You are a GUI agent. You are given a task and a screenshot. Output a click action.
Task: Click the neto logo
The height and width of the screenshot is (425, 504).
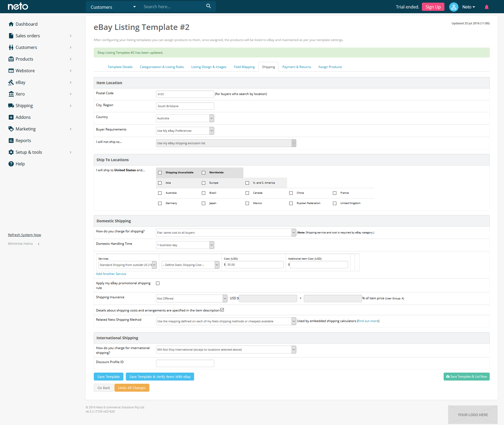click(x=18, y=6)
